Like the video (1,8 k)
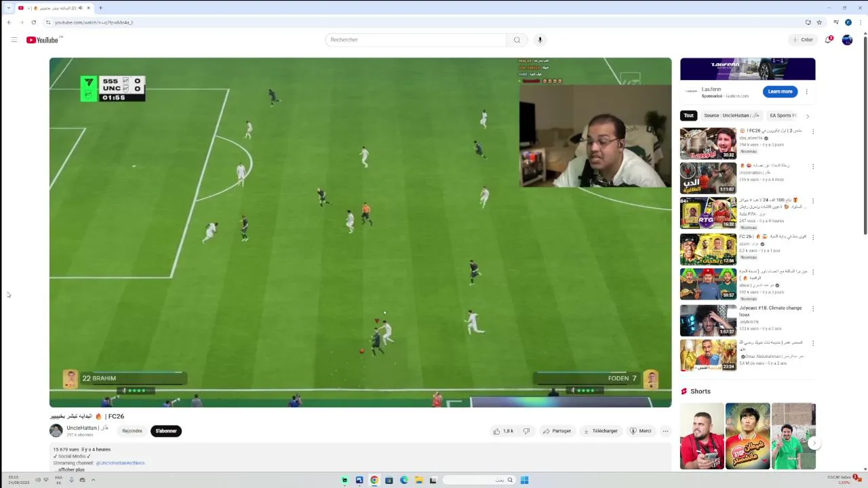Image resolution: width=868 pixels, height=488 pixels. [x=503, y=431]
